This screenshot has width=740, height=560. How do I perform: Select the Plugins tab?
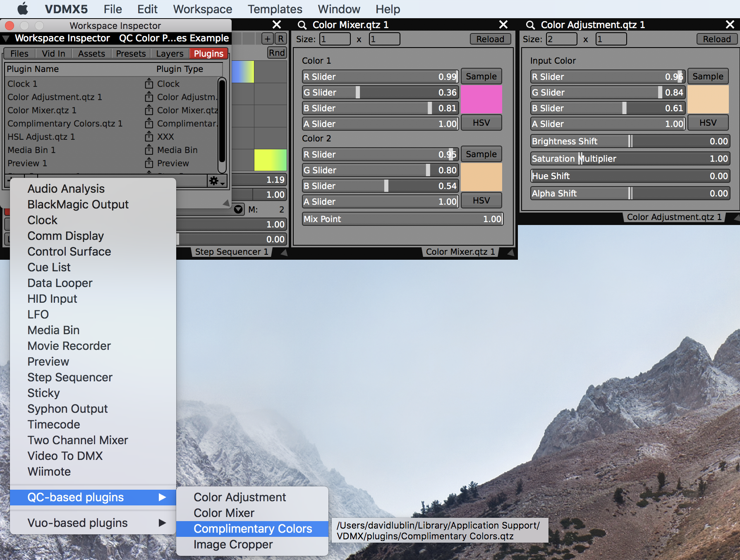208,54
